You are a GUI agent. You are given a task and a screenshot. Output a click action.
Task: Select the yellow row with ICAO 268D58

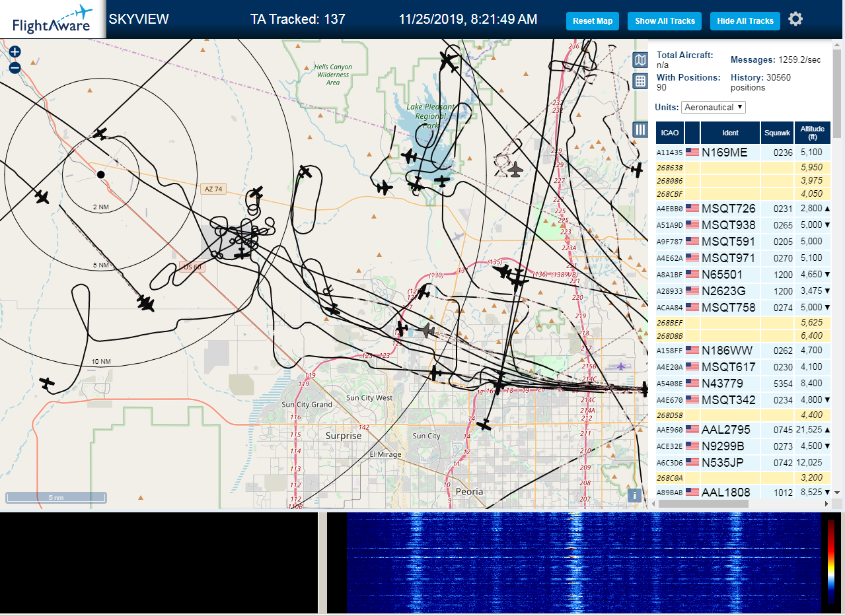tap(743, 415)
